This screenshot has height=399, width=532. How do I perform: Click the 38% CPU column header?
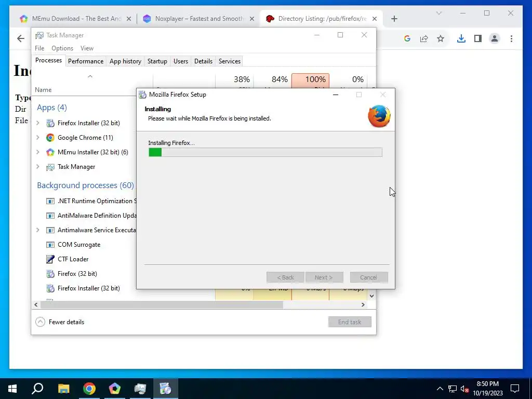pyautogui.click(x=234, y=82)
